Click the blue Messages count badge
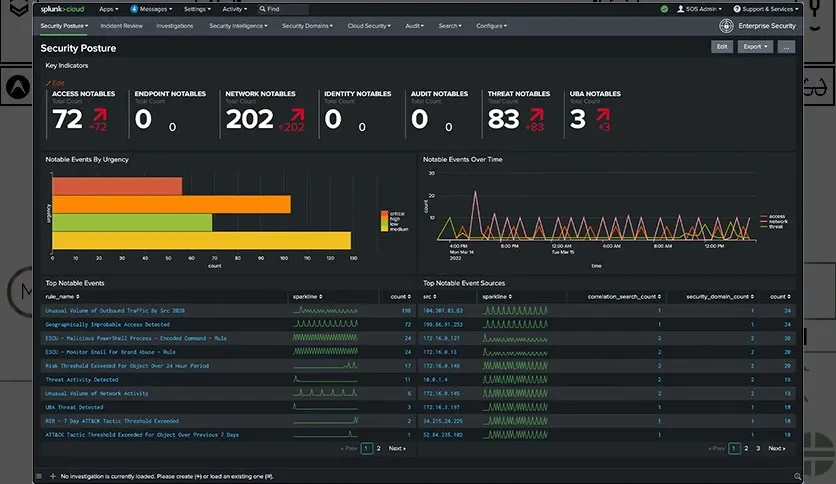This screenshot has width=836, height=484. [x=134, y=9]
